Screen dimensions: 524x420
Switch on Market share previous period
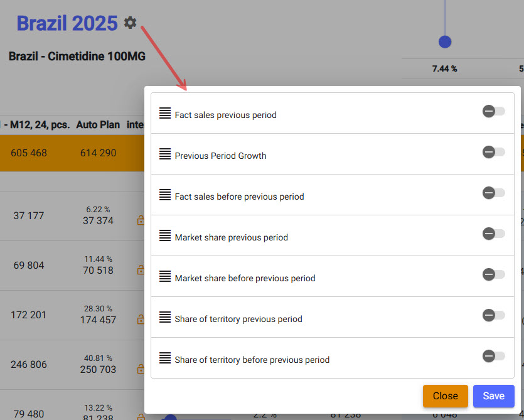(493, 234)
